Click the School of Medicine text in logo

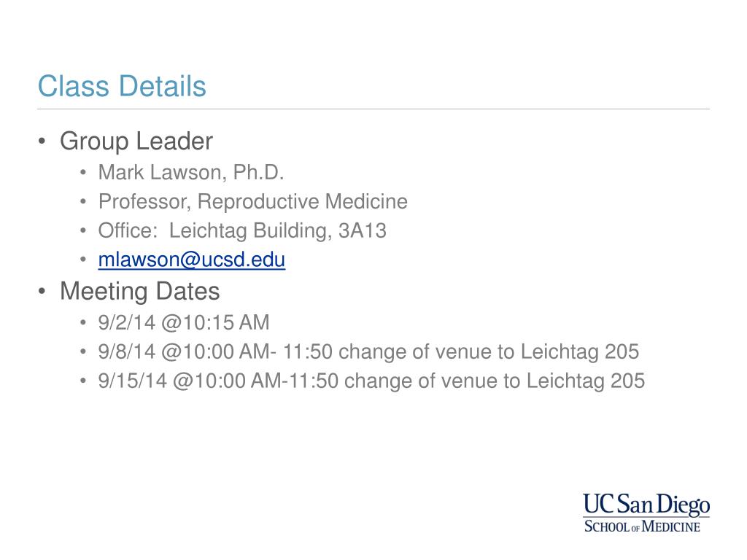coord(642,526)
